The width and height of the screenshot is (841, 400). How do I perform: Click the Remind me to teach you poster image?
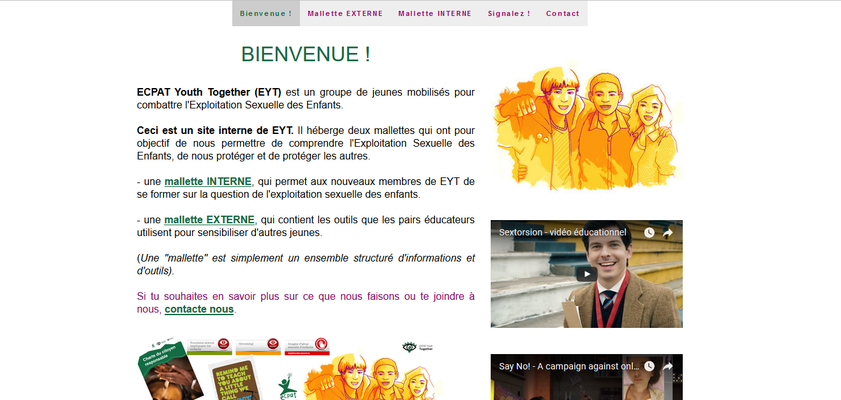(234, 380)
